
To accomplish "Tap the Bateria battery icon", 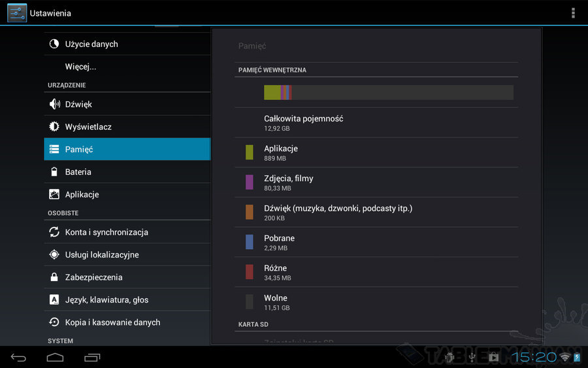I will click(54, 172).
